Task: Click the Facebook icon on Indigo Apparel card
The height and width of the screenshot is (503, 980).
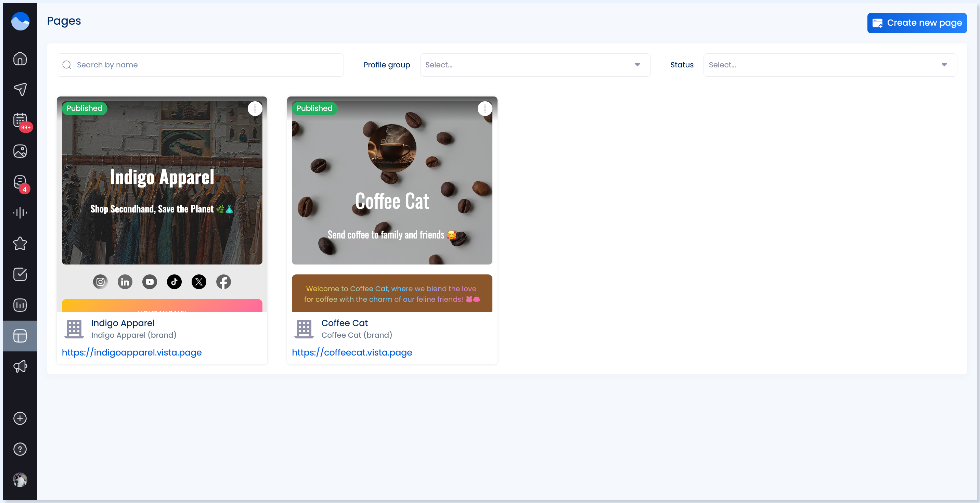Action: (224, 282)
